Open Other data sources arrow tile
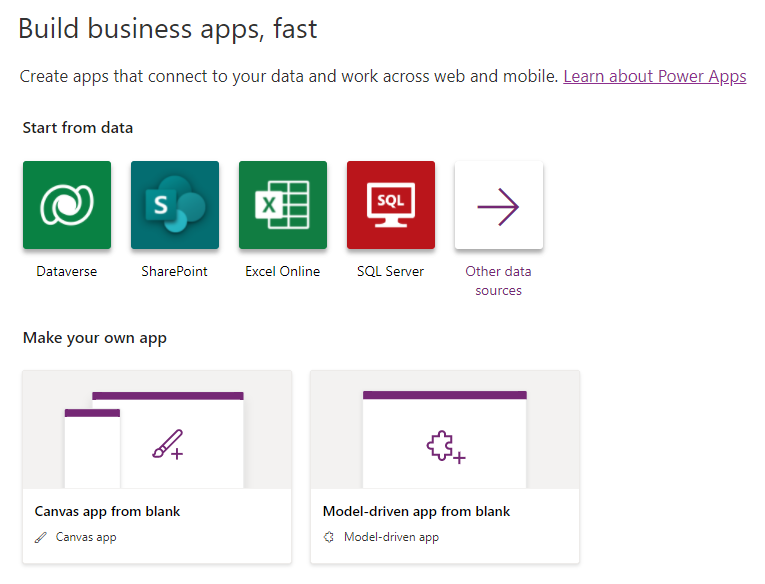The width and height of the screenshot is (765, 584). tap(499, 205)
